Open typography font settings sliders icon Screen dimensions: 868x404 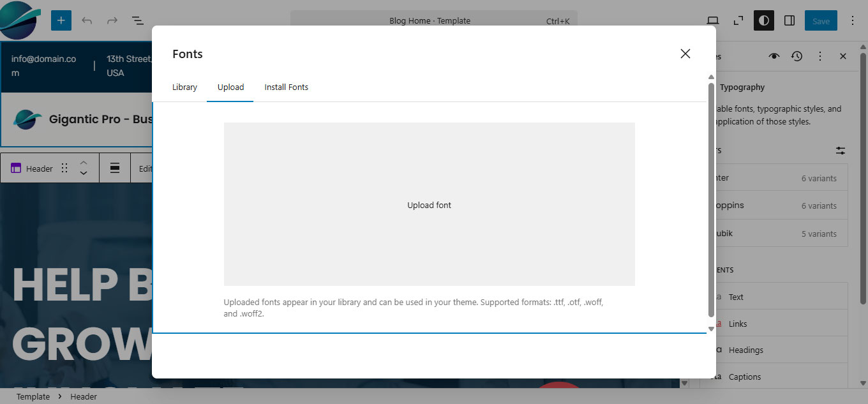click(841, 151)
